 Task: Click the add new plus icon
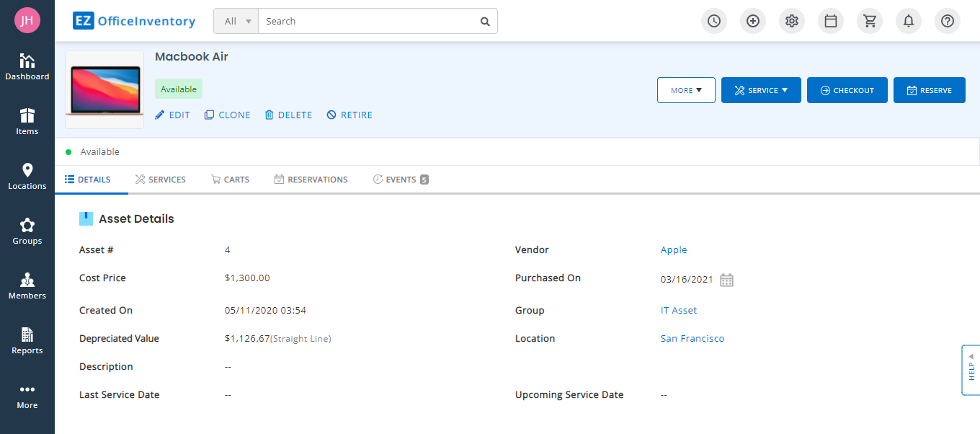[x=753, y=21]
